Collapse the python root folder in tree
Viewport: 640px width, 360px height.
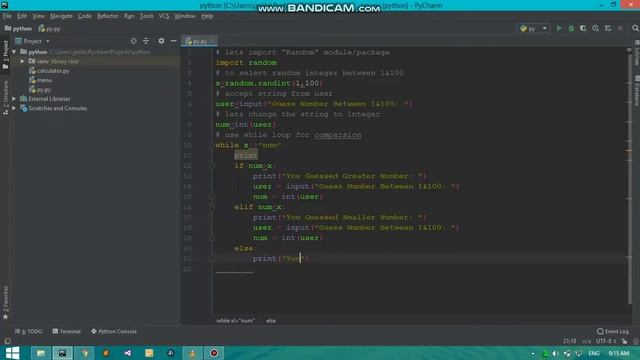(x=14, y=52)
